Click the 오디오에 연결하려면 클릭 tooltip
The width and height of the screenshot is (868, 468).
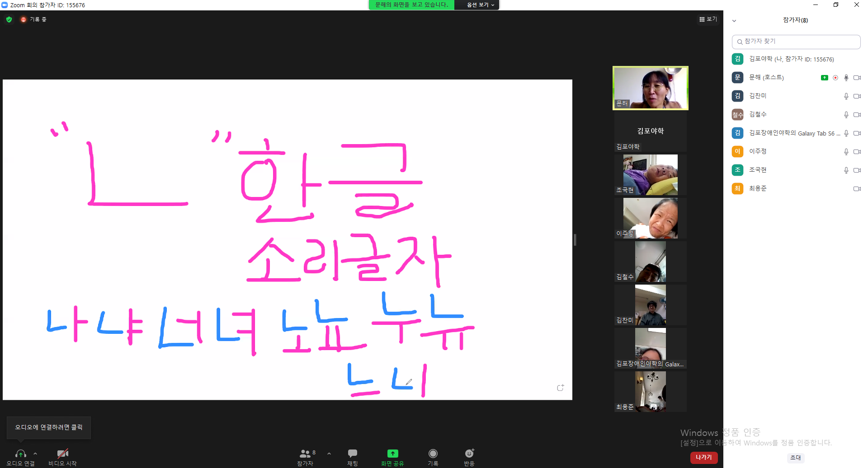[49, 427]
